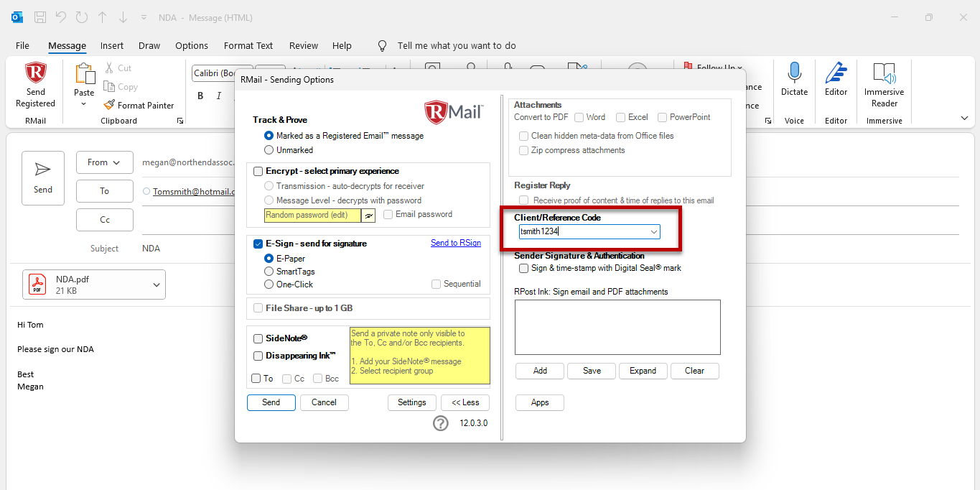This screenshot has height=490, width=980.
Task: Open the Client/Reference Code dropdown arrow
Action: tap(654, 232)
